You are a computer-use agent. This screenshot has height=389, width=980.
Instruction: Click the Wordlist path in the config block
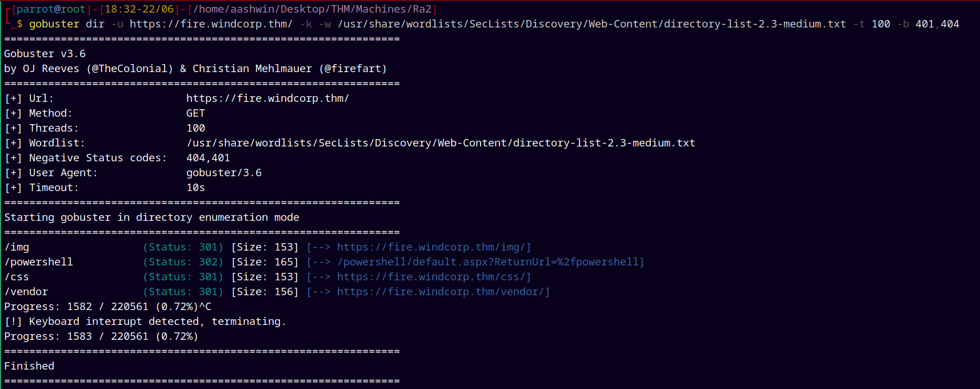(441, 143)
